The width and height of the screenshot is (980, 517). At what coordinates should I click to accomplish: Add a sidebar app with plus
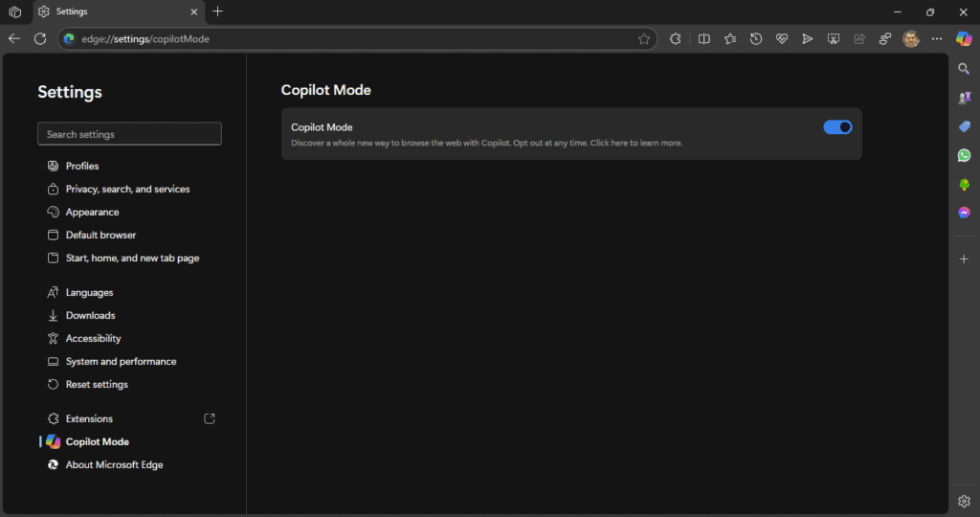964,258
